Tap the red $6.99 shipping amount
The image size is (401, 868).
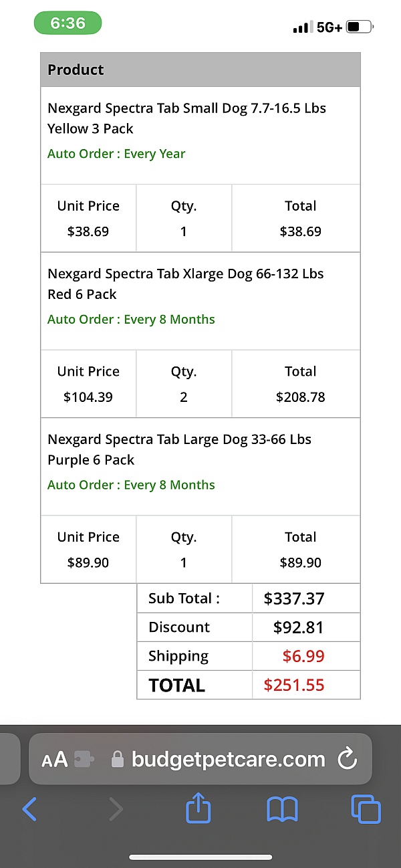coord(303,656)
